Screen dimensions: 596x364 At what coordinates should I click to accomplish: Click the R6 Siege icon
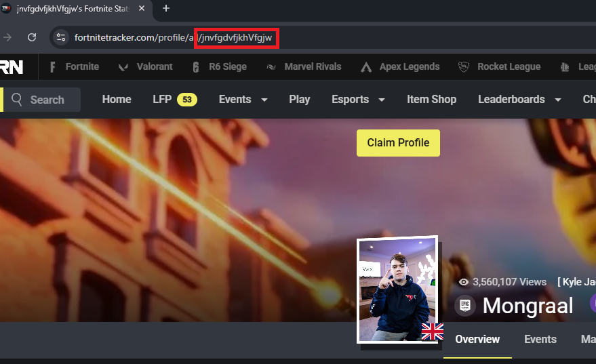196,67
